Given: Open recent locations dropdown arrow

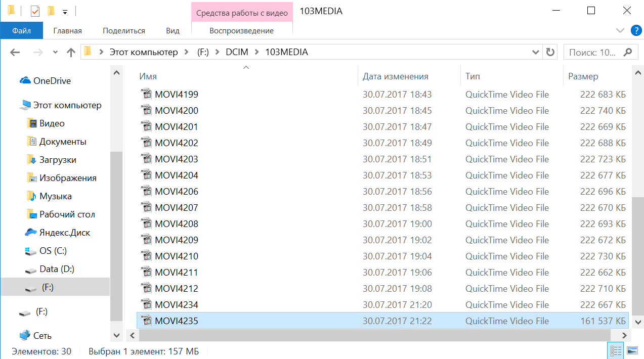Looking at the screenshot, I should click(55, 52).
